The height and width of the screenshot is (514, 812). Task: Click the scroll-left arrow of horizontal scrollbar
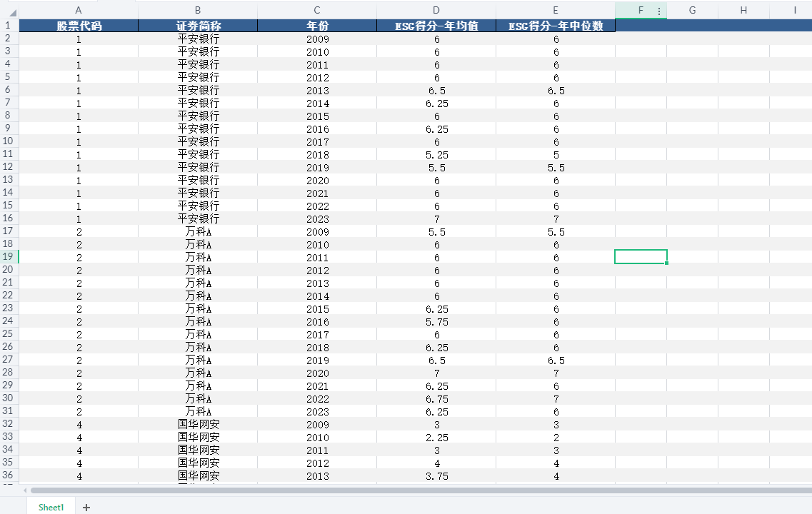click(25, 490)
